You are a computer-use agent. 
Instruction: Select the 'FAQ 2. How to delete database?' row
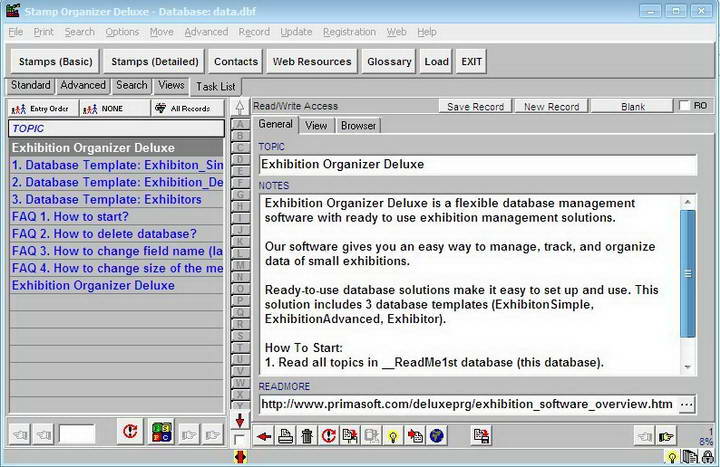pos(116,234)
